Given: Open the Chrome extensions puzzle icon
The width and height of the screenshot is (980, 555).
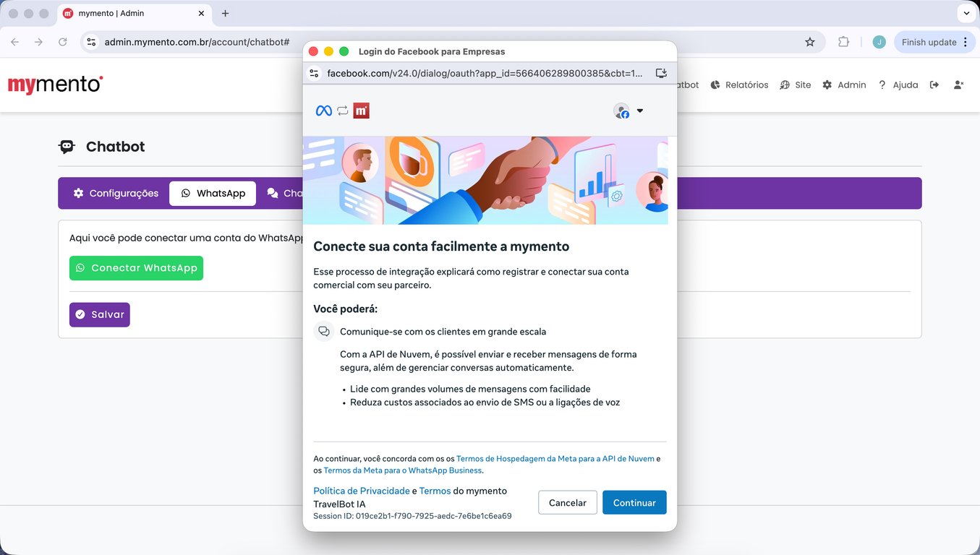Looking at the screenshot, I should coord(843,42).
